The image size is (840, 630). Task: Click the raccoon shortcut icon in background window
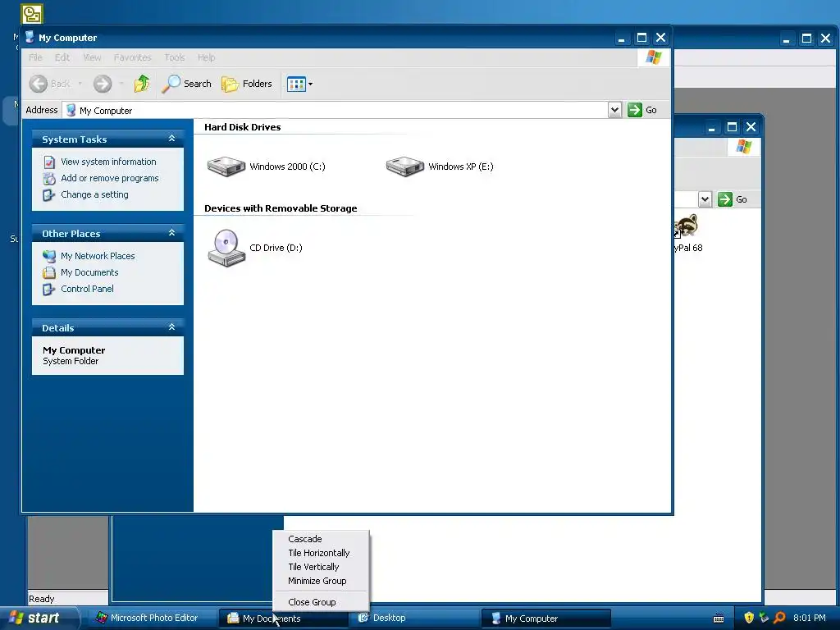[x=687, y=226]
